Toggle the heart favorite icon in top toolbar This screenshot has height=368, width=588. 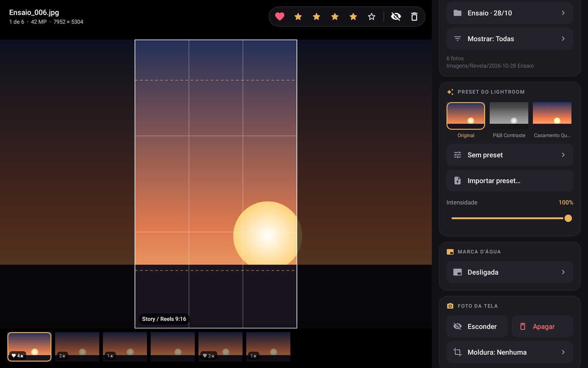(280, 17)
